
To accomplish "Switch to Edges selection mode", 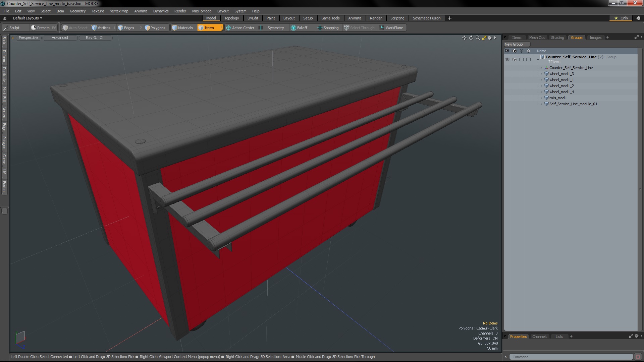I will pyautogui.click(x=127, y=28).
